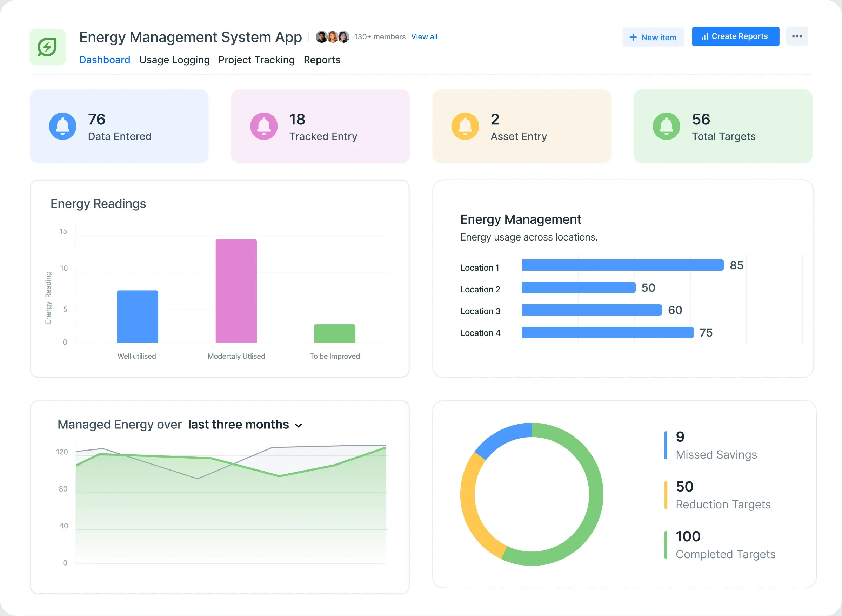Click the New item button

pos(653,37)
